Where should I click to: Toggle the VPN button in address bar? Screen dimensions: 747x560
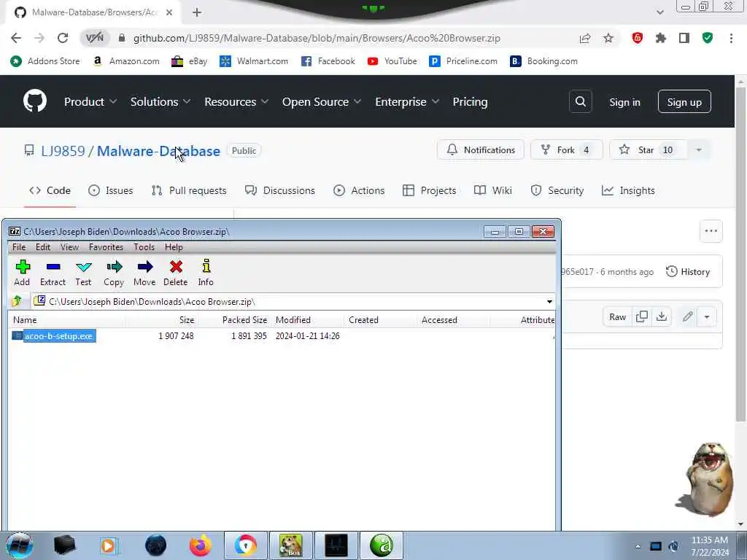pos(94,38)
